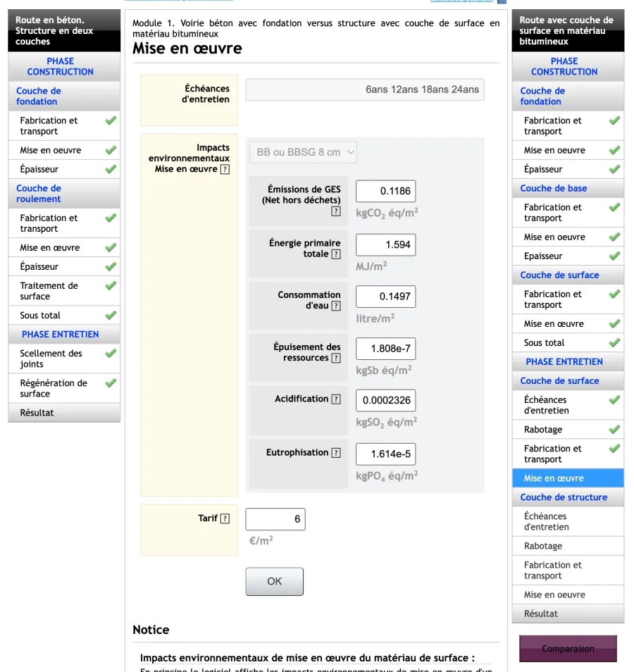The height and width of the screenshot is (672, 634).
Task: Select Mise en oeuvre under Couche de base
Action: pos(568,237)
